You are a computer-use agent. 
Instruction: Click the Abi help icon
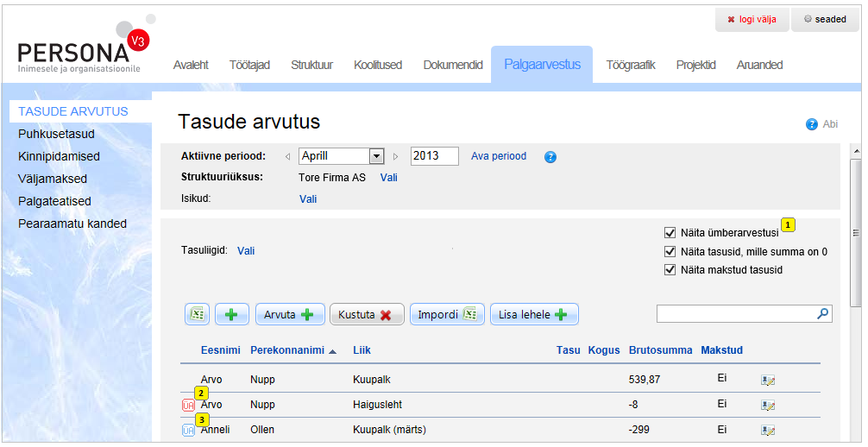tap(811, 124)
